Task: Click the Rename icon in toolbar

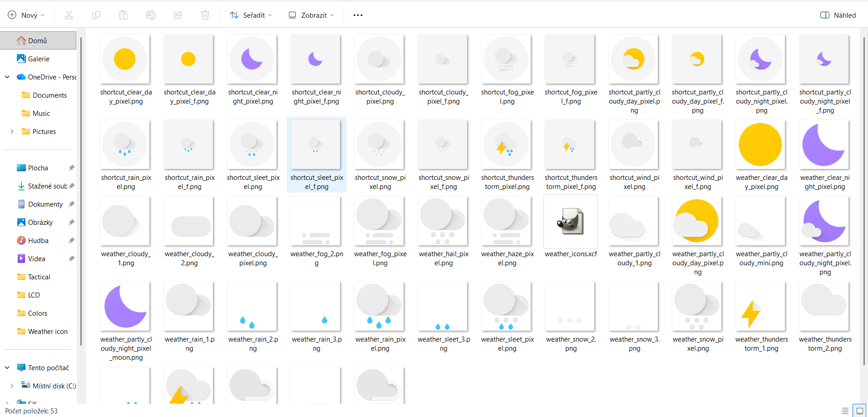Action: pyautogui.click(x=151, y=15)
